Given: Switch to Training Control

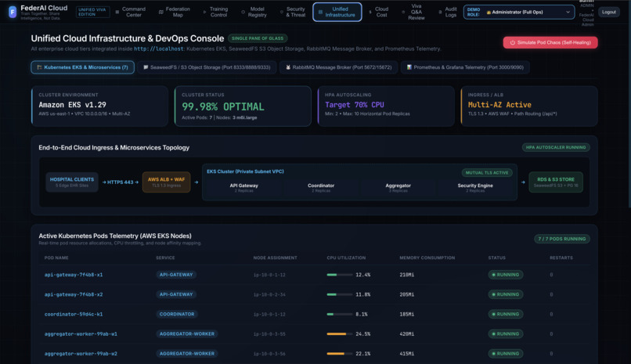Looking at the screenshot, I should 216,12.
